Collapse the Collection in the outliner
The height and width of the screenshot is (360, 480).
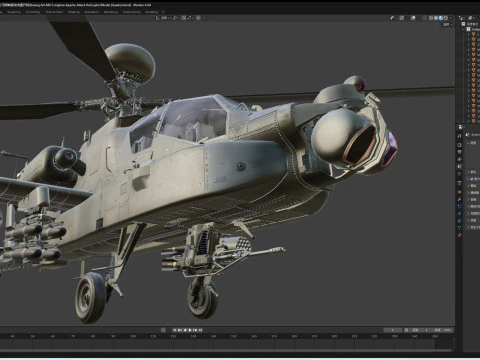(x=463, y=29)
